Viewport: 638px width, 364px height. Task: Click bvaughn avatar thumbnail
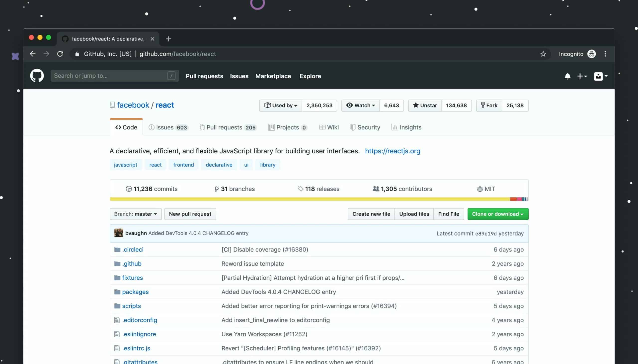pos(118,233)
